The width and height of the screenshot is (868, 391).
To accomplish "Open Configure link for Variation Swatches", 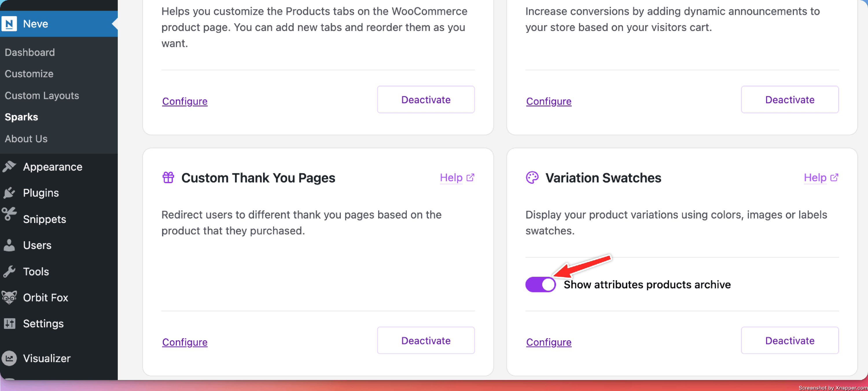I will 549,342.
